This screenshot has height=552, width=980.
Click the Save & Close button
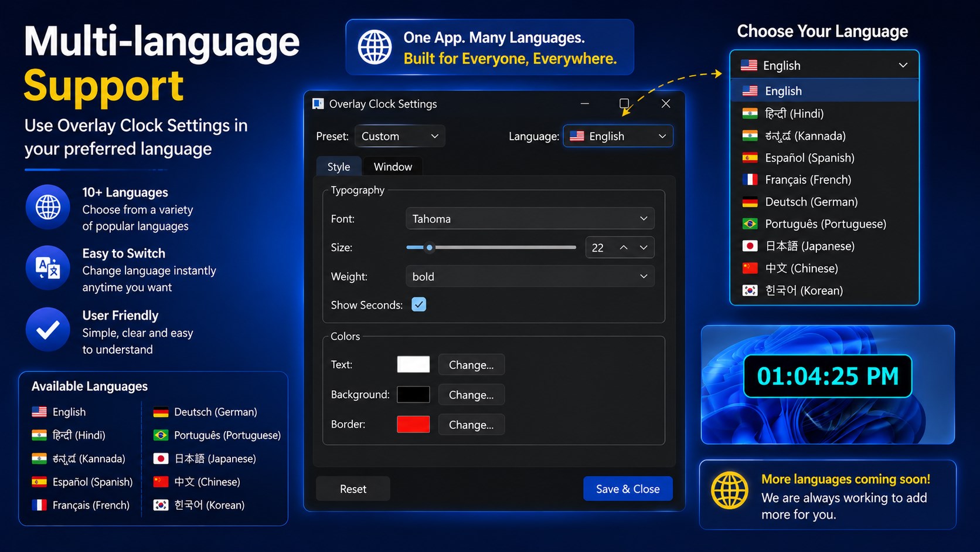(x=628, y=489)
